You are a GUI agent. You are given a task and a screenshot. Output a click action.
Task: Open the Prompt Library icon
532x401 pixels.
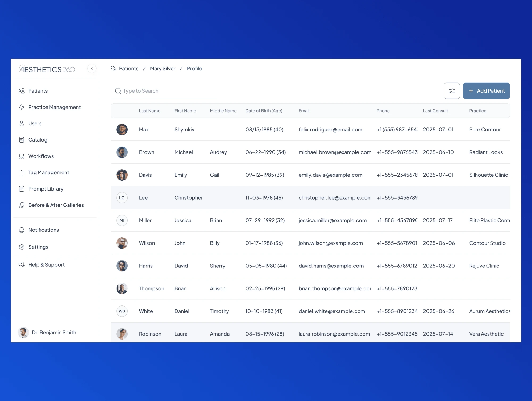click(22, 189)
